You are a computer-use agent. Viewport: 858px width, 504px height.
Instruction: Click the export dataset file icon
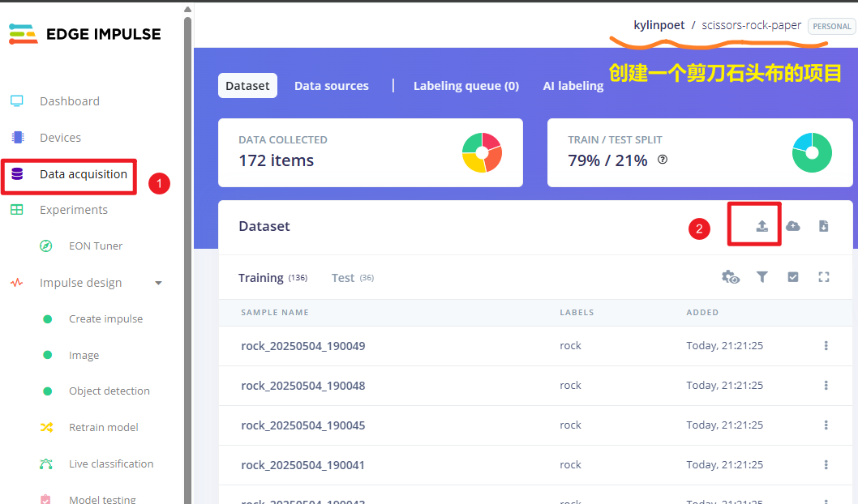823,226
